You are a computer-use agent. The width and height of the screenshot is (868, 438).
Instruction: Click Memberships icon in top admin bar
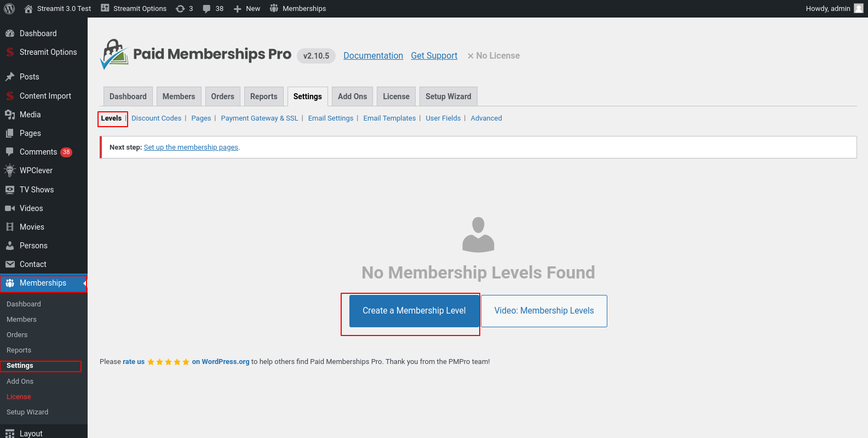pos(274,8)
